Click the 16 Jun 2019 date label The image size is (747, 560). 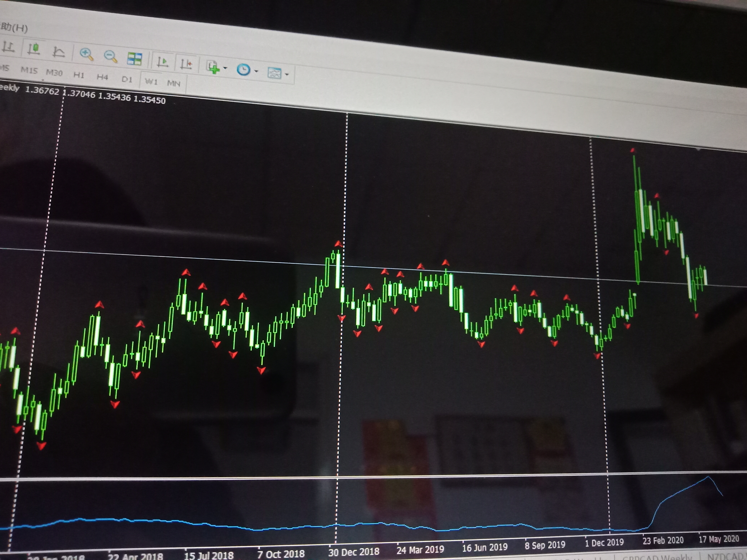tap(485, 547)
